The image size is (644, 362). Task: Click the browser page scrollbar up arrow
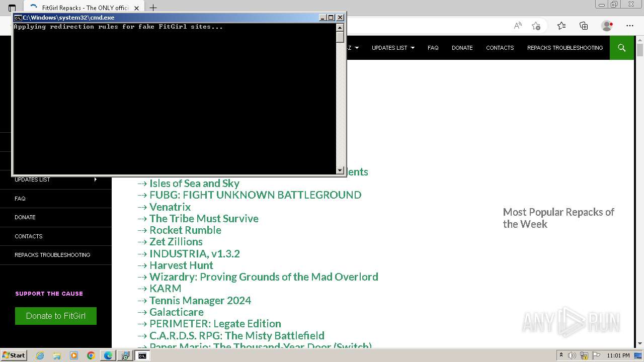[x=639, y=39]
